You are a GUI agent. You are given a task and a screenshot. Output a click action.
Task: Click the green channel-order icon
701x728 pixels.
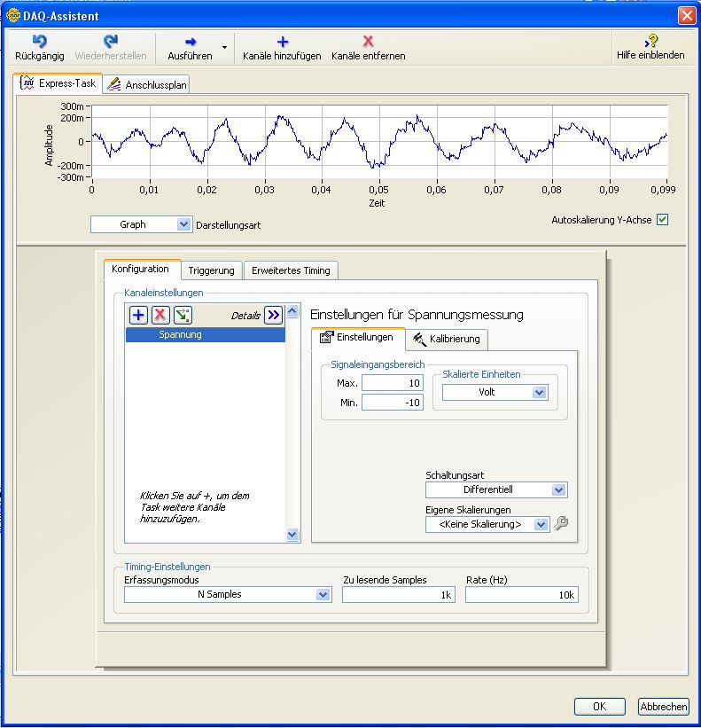(x=183, y=316)
